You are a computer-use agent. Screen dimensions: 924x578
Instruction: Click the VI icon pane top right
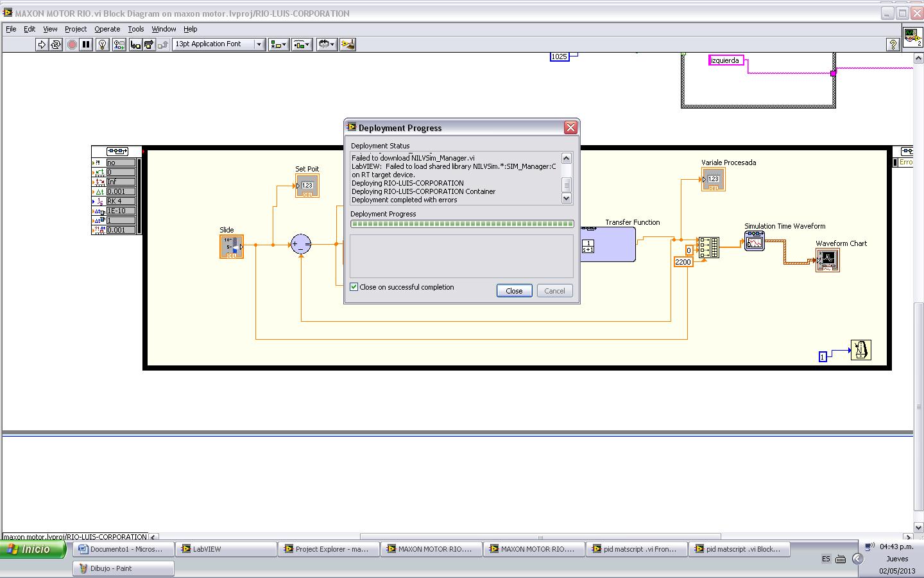[x=912, y=37]
